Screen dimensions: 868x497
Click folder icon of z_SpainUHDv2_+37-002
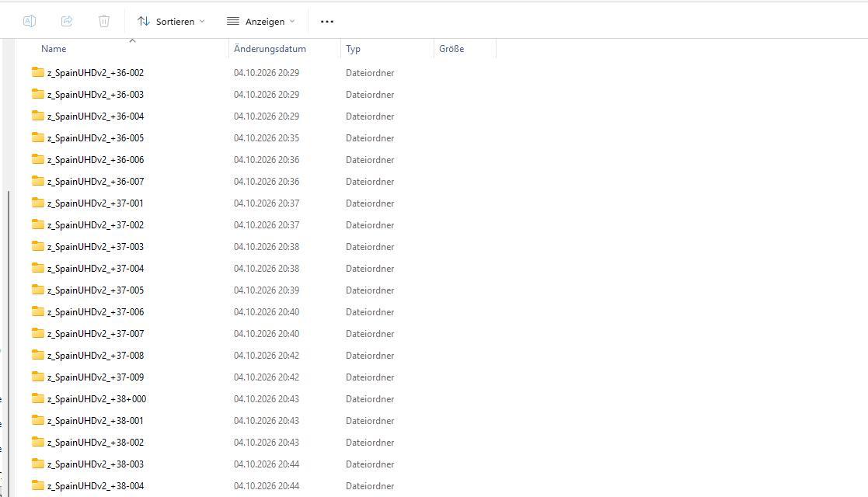point(37,224)
